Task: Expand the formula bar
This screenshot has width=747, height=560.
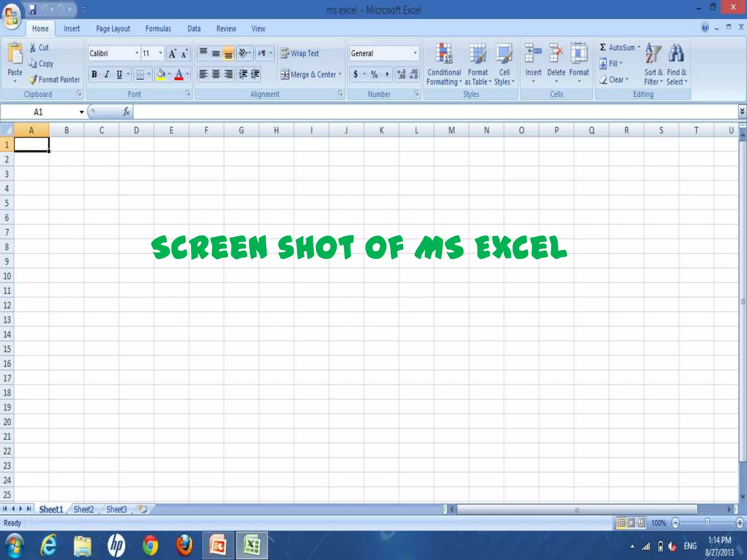Action: pos(742,111)
